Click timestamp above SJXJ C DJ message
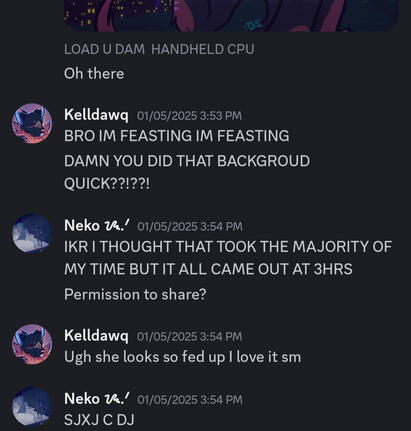Viewport: 411px width, 431px height. 190,400
